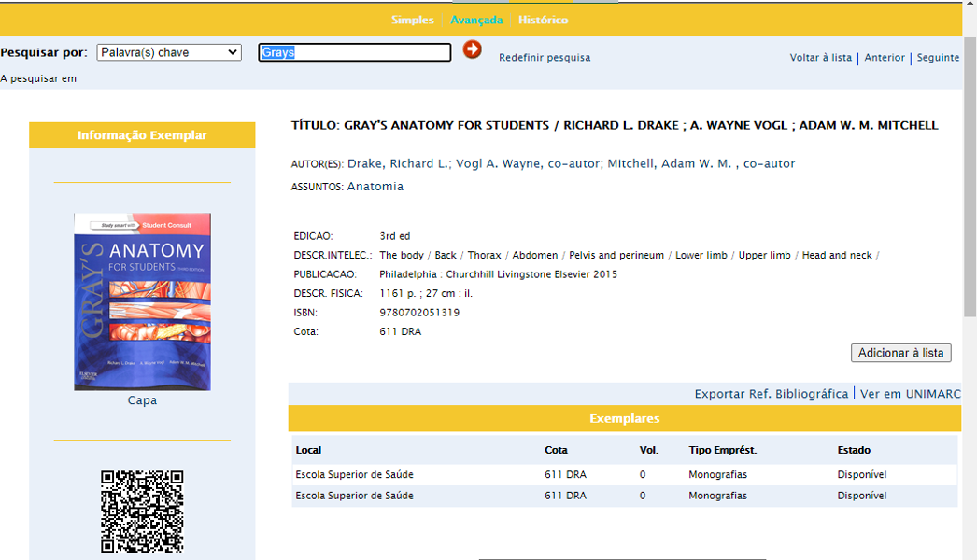Click co-author link Vogl A. Wayne
The height and width of the screenshot is (560, 977).
[x=498, y=164]
